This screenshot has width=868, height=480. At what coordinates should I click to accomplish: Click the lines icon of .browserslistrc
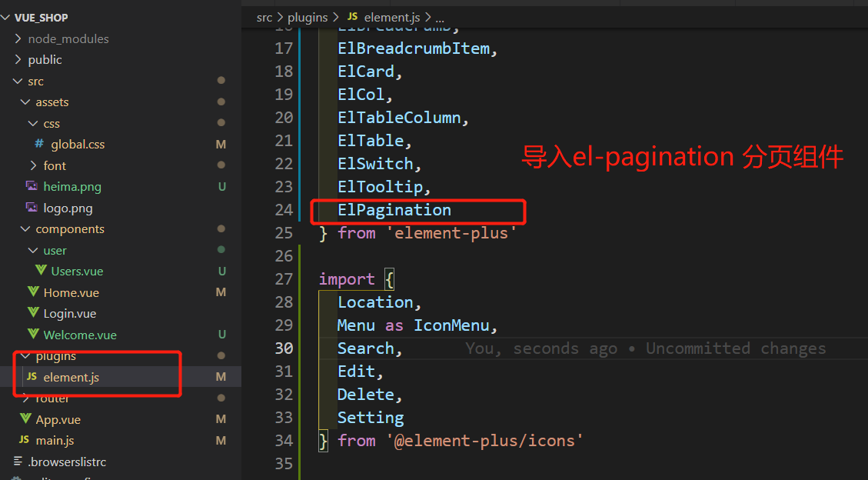click(18, 461)
